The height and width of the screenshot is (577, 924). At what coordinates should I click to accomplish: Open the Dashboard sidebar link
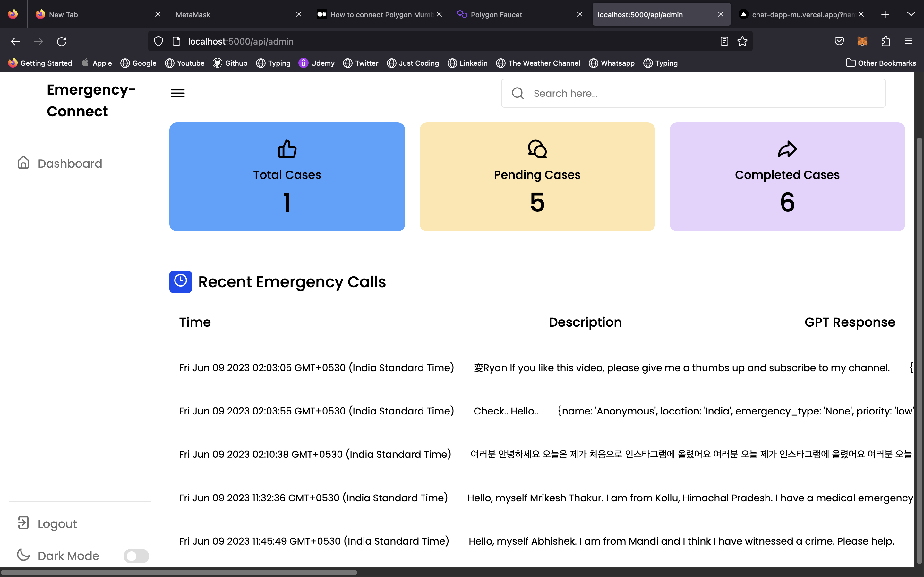70,163
